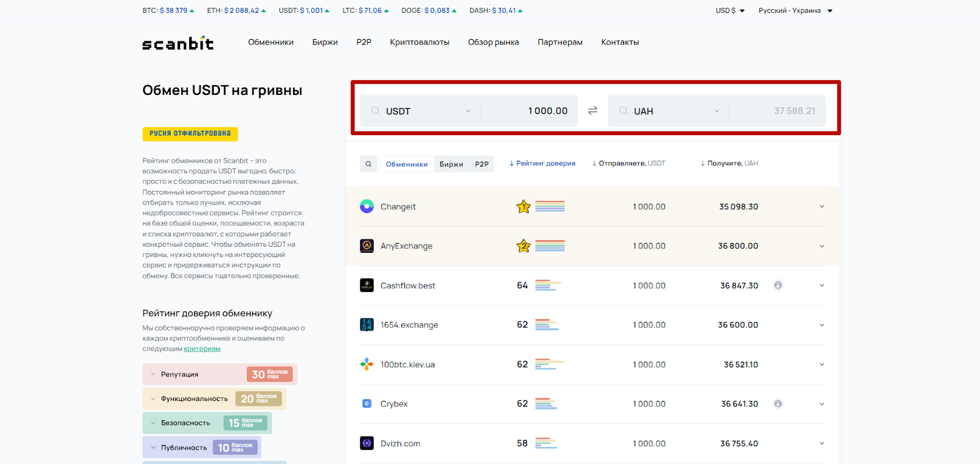The width and height of the screenshot is (980, 464).
Task: Click the search icon in the UAH field
Action: pyautogui.click(x=624, y=111)
